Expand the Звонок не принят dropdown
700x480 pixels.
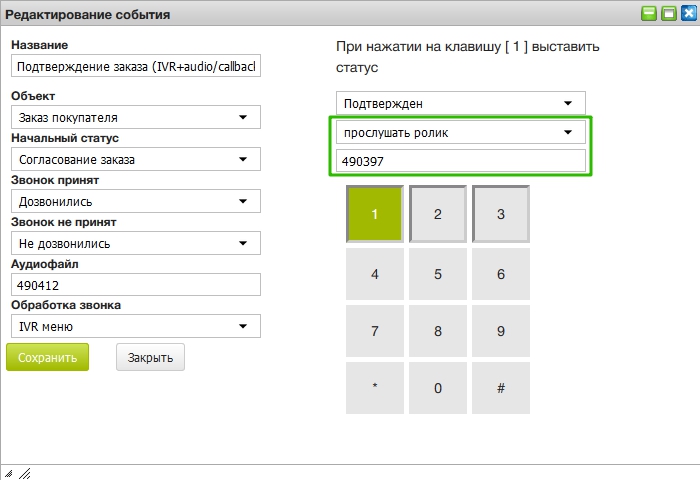pyautogui.click(x=135, y=243)
